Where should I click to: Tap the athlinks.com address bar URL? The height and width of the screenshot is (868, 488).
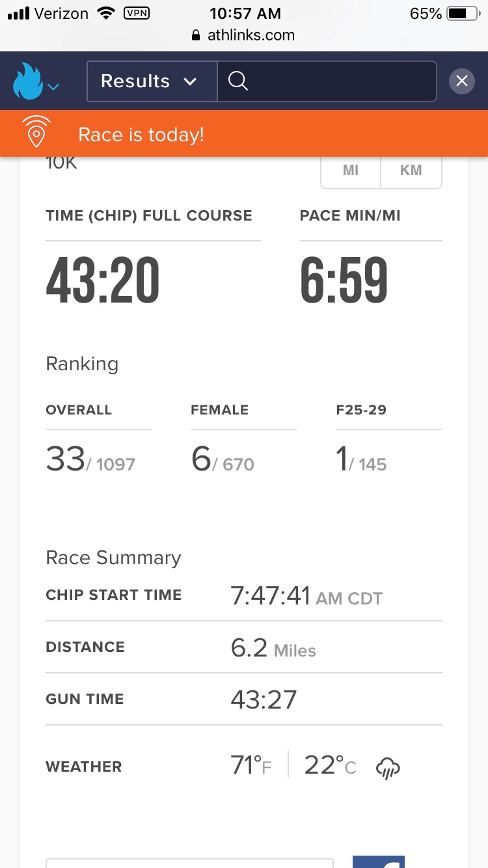[251, 35]
